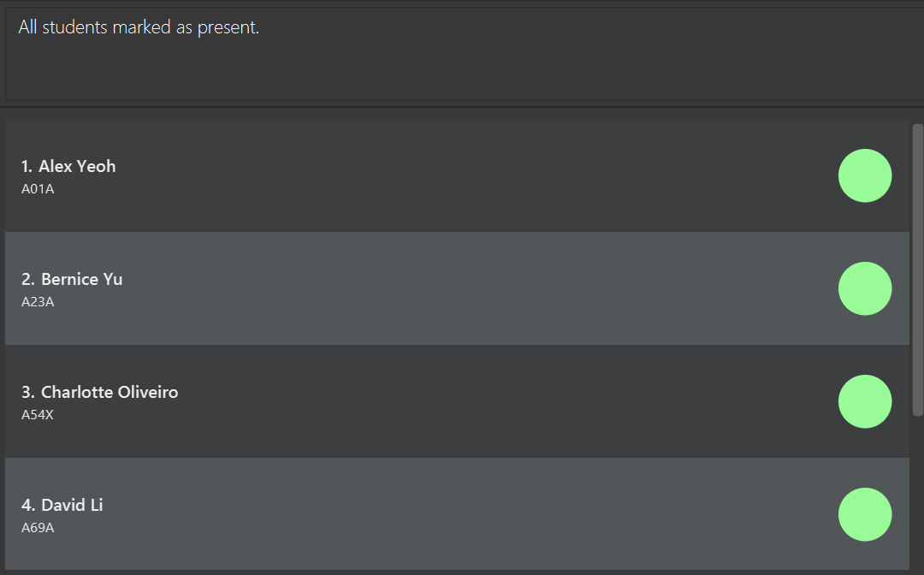Click Bernice Yu's green attendance indicator
This screenshot has width=924, height=575.
coord(864,288)
